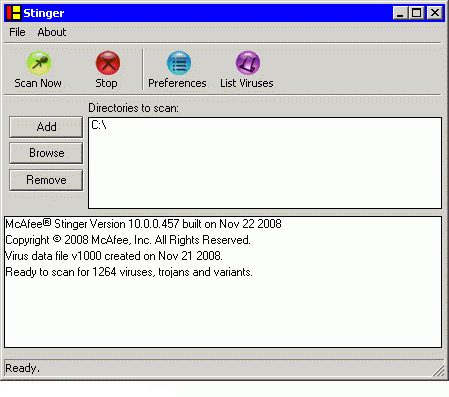The image size is (449, 397).
Task: Maximize the Stinger window
Action: (x=417, y=13)
